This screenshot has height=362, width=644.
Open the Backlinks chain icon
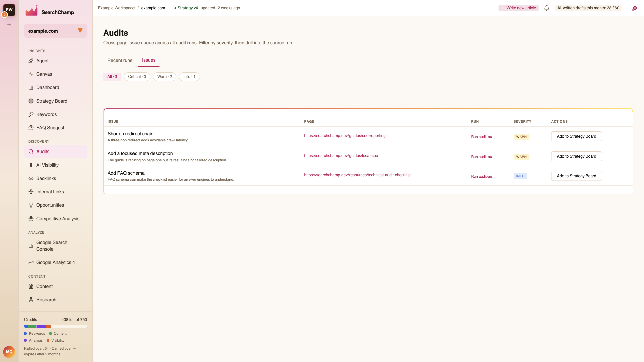31,178
